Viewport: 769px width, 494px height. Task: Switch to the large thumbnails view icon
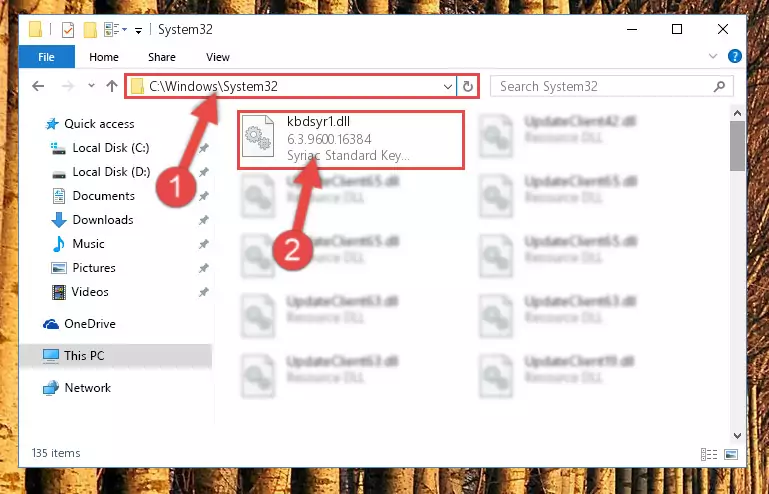click(x=731, y=455)
